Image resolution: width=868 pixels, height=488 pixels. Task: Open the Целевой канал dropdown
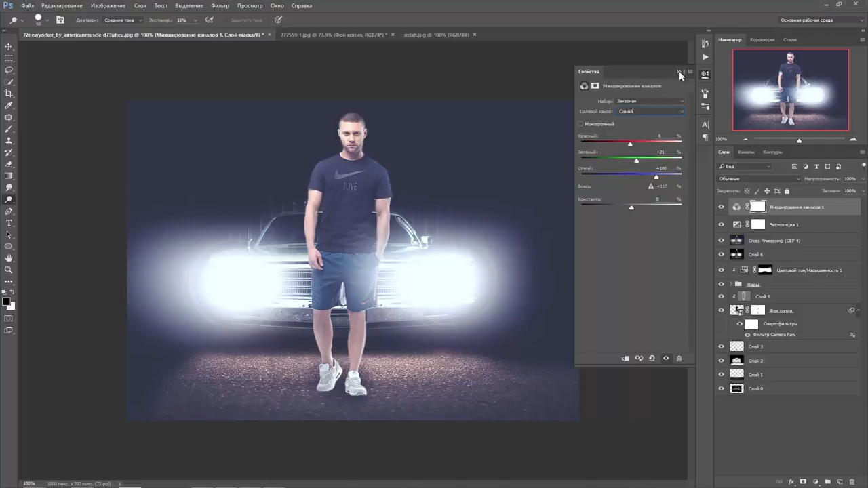point(650,112)
